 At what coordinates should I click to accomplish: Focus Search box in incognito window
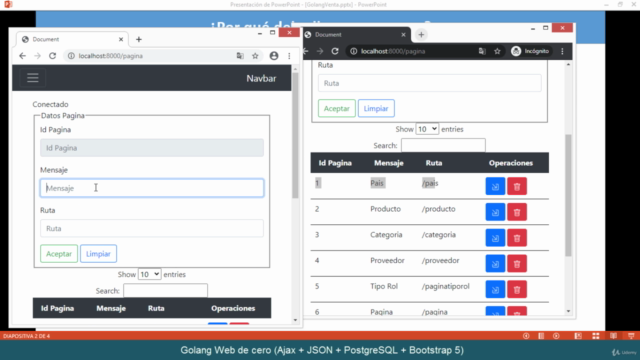click(443, 145)
